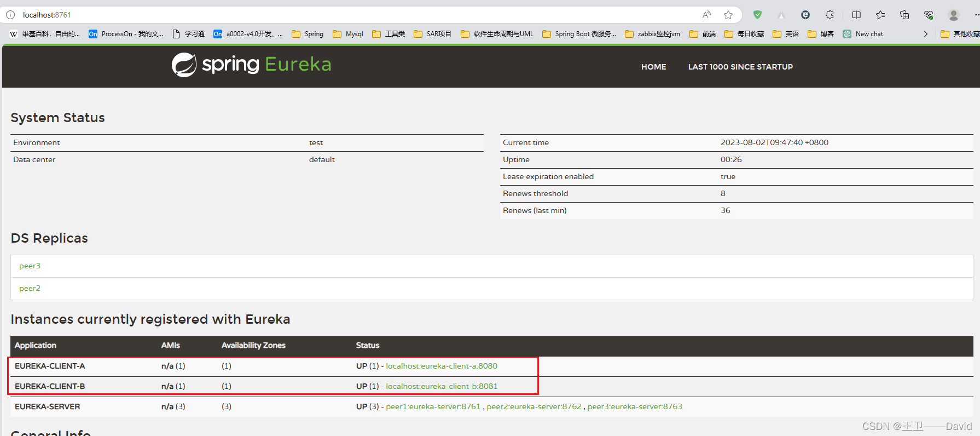
Task: Open the 工具类 bookmarks folder
Action: click(388, 34)
